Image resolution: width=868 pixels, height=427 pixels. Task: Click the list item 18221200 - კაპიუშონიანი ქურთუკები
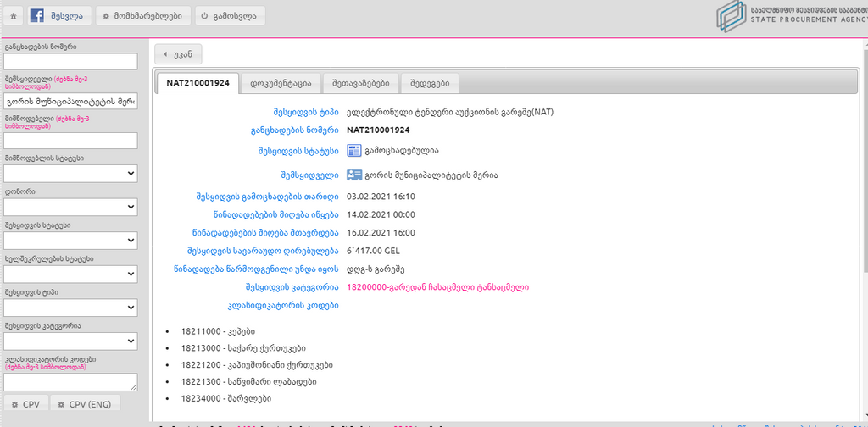point(257,365)
